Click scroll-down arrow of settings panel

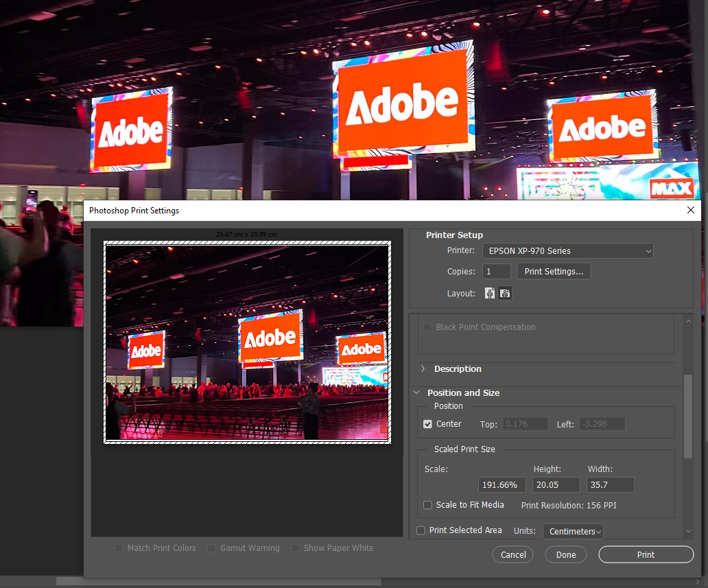point(689,531)
